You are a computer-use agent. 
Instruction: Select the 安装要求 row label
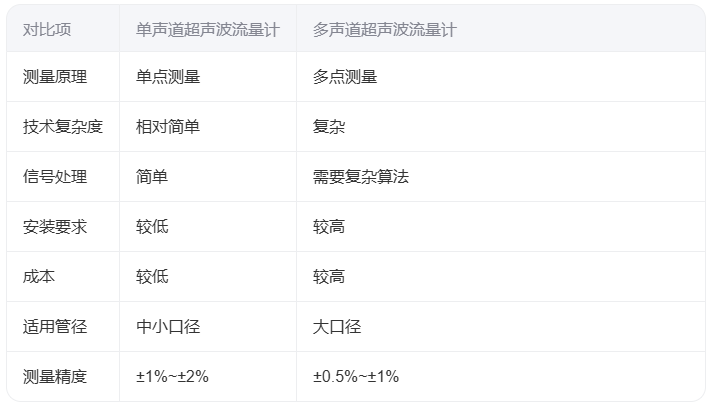coord(55,227)
